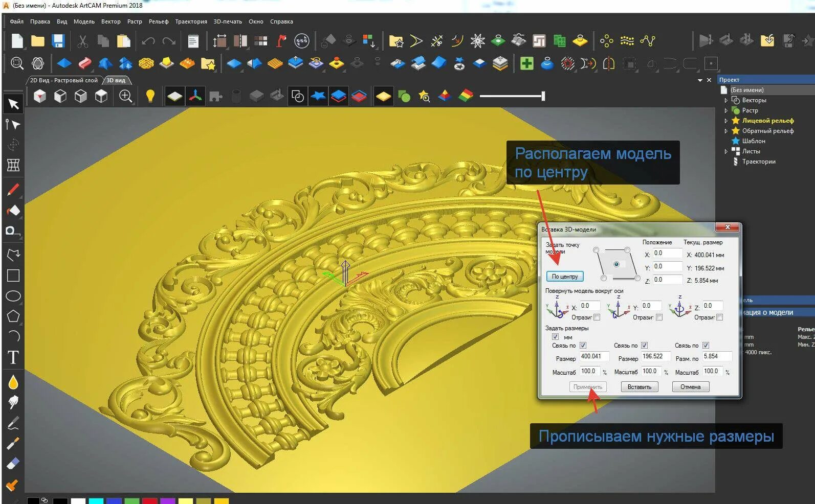This screenshot has height=504, width=815.
Task: Open the 3D-печать menu
Action: [228, 21]
